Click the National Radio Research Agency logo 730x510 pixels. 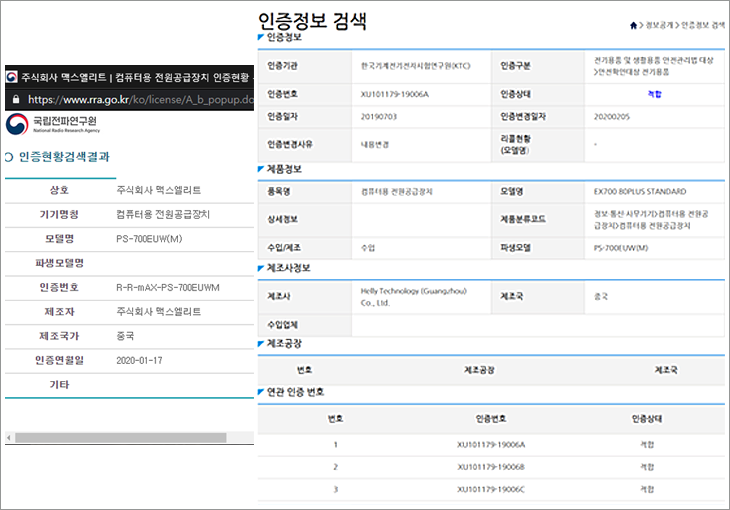tap(53, 124)
